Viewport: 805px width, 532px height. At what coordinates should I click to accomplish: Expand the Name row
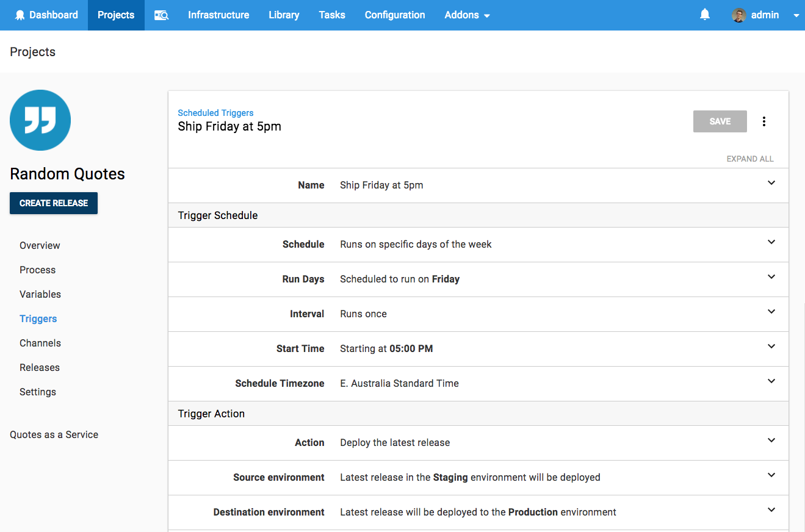click(x=771, y=183)
